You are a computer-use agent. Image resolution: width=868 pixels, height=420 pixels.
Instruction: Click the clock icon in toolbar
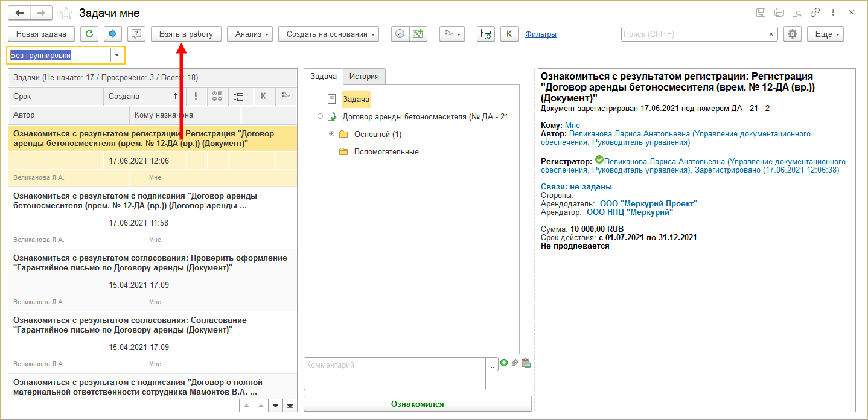click(x=400, y=34)
